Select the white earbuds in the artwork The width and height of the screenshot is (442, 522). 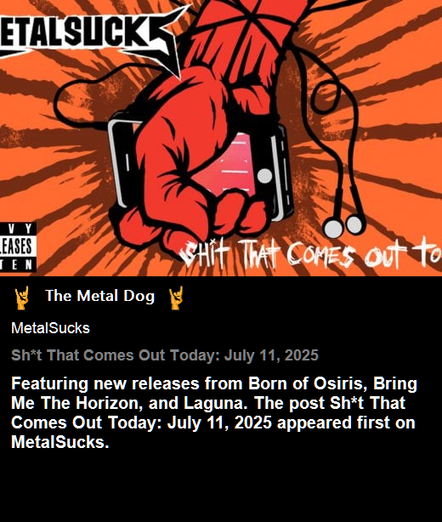(343, 226)
